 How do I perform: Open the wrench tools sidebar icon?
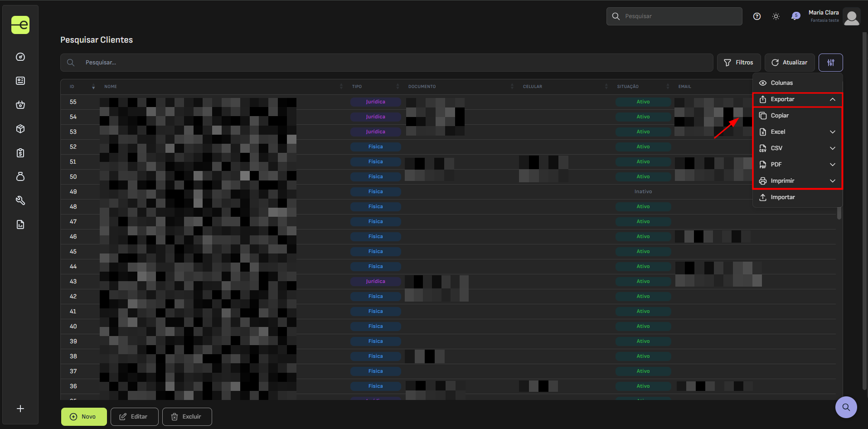pos(20,200)
